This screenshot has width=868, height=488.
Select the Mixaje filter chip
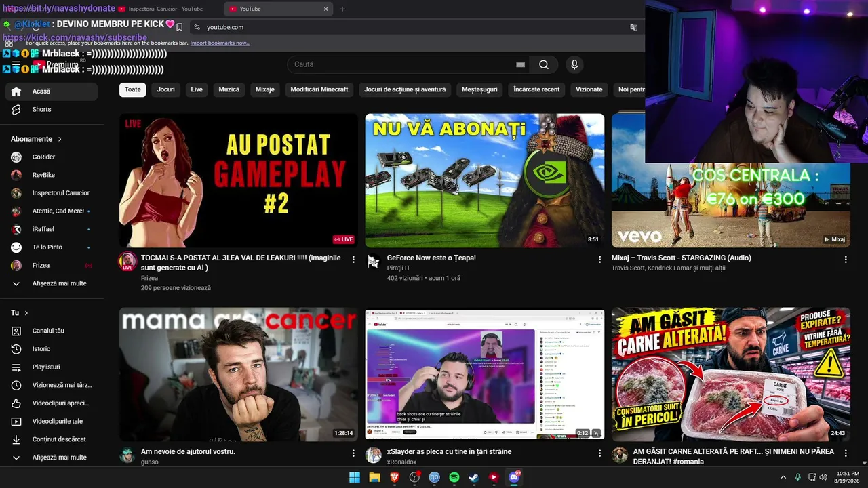[265, 89]
